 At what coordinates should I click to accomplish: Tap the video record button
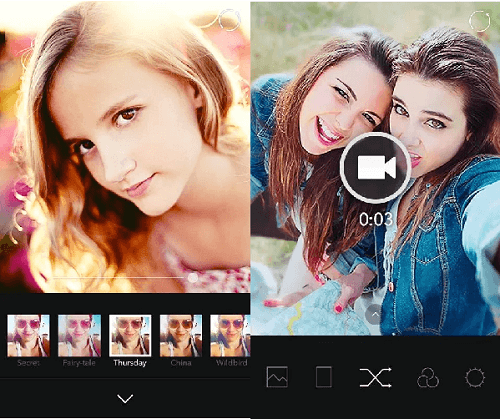376,168
